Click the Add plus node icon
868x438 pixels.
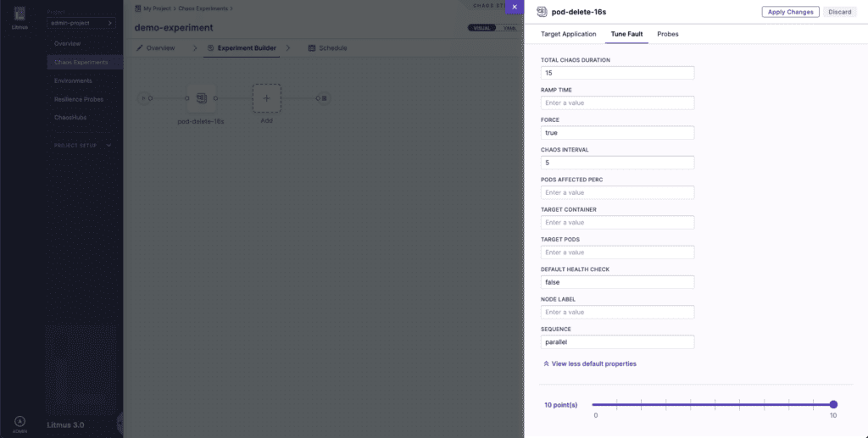[x=266, y=98]
